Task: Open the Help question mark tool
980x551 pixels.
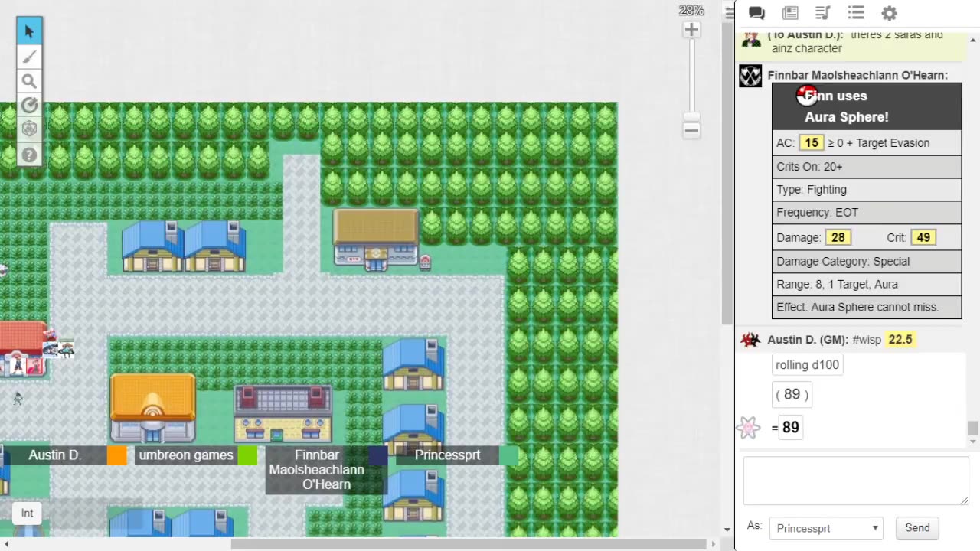Action: [29, 155]
